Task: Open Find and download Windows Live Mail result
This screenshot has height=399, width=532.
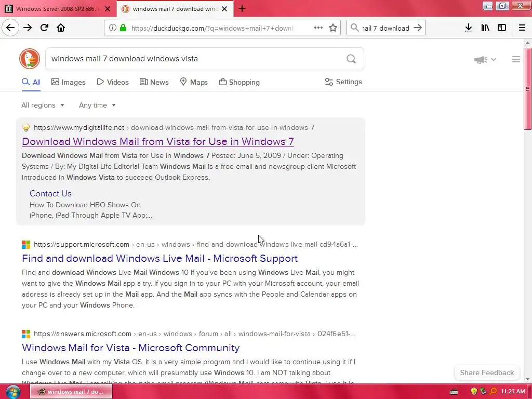Action: coord(160,259)
